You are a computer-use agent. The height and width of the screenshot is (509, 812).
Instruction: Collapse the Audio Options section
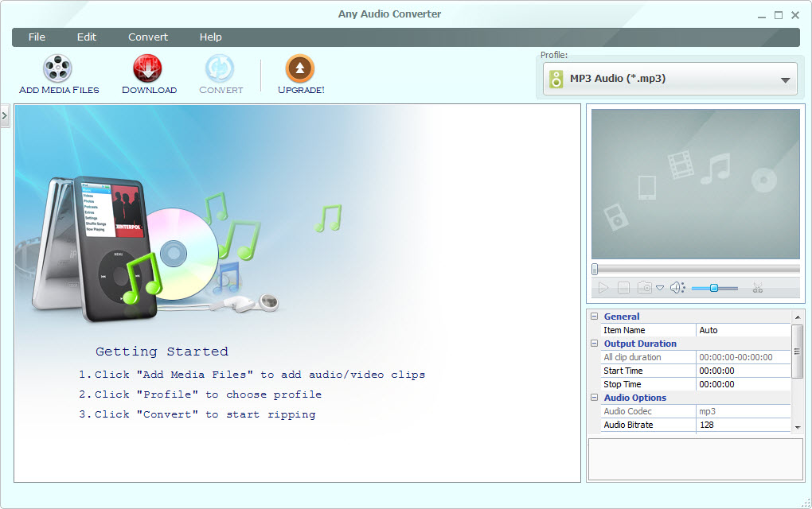tap(595, 398)
